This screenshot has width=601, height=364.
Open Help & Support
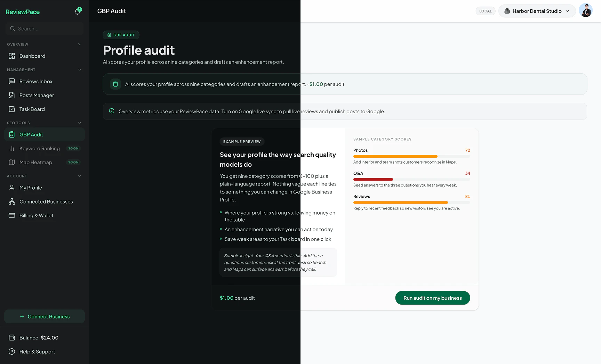(45, 351)
